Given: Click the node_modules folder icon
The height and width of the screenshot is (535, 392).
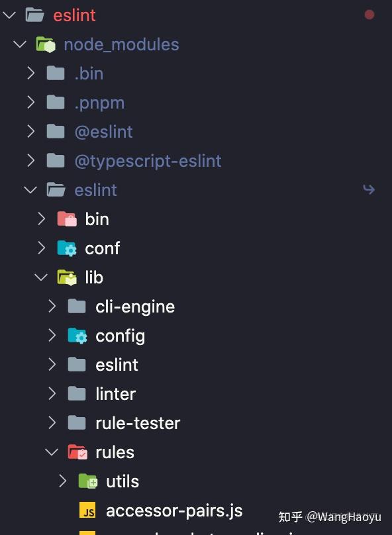Looking at the screenshot, I should tap(46, 44).
